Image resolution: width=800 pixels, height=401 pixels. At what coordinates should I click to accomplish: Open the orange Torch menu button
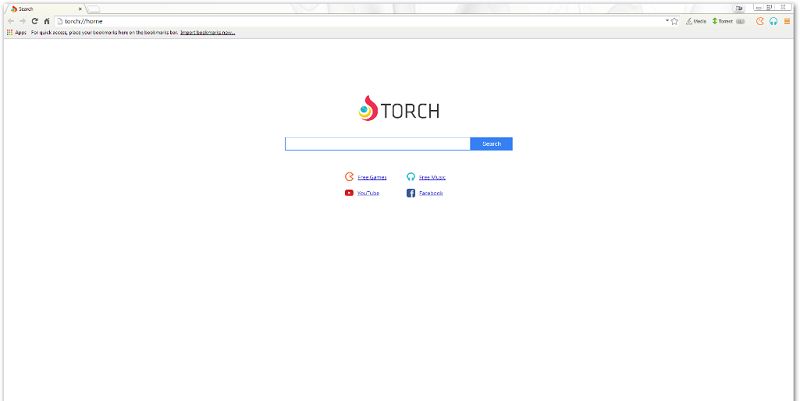point(787,21)
